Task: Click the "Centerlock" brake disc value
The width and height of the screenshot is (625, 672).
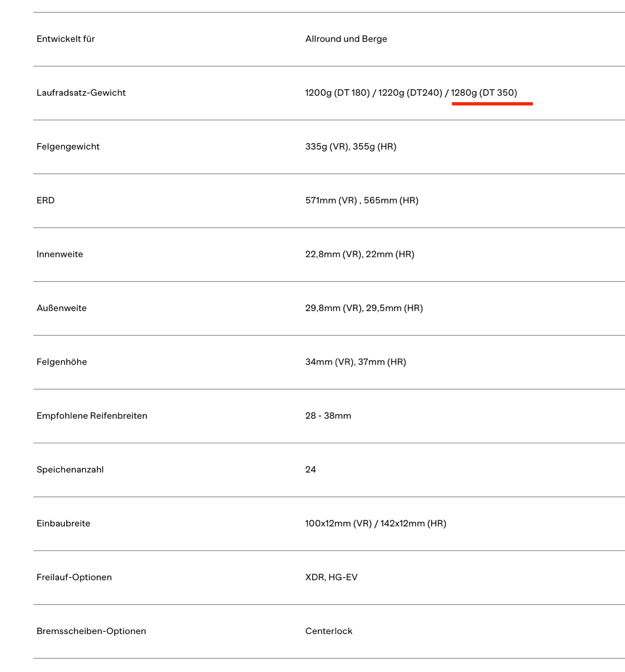Action: click(x=329, y=631)
